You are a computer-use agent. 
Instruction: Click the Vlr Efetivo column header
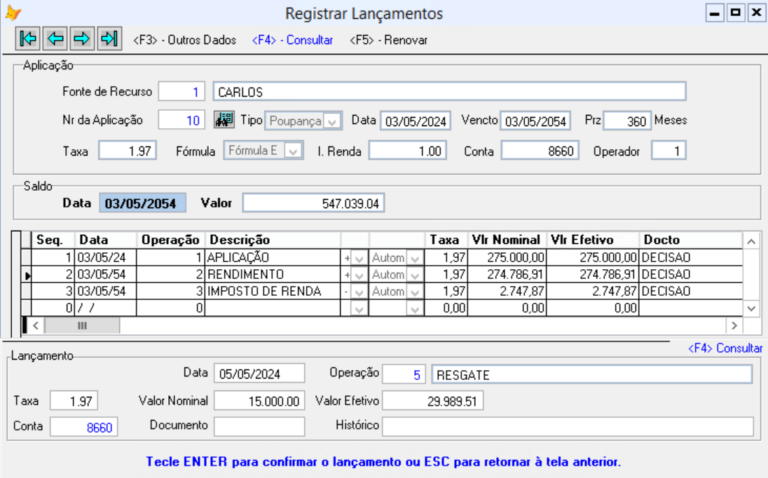pyautogui.click(x=593, y=240)
